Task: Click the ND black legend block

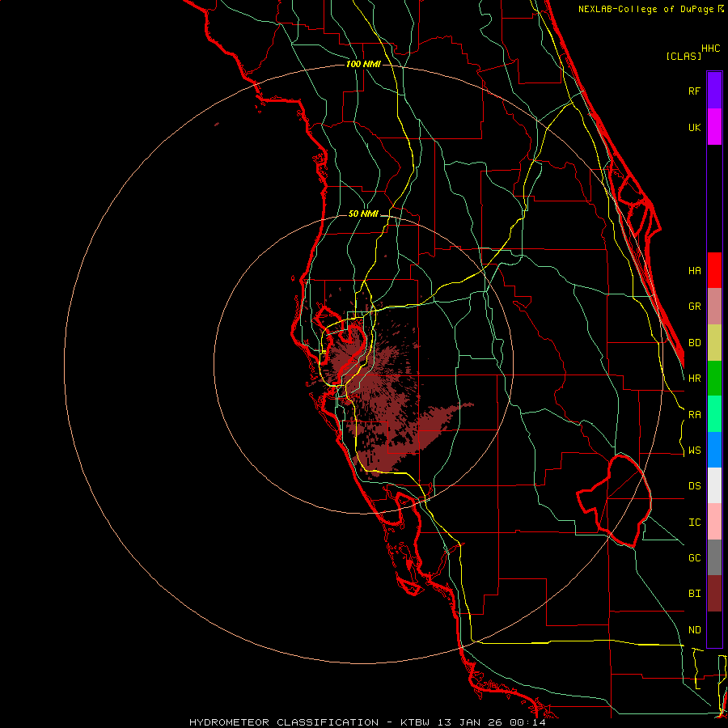Action: 714,629
